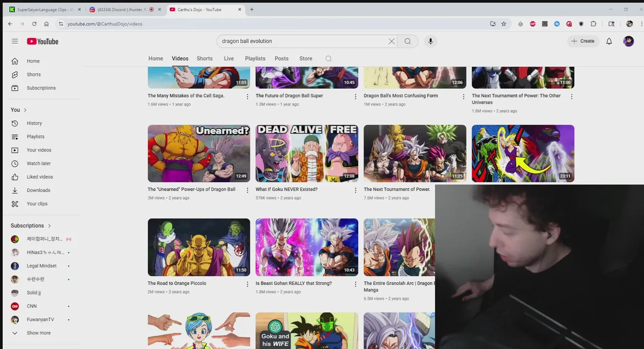Open the YouTube hamburger guide menu
The width and height of the screenshot is (644, 349).
pyautogui.click(x=15, y=41)
